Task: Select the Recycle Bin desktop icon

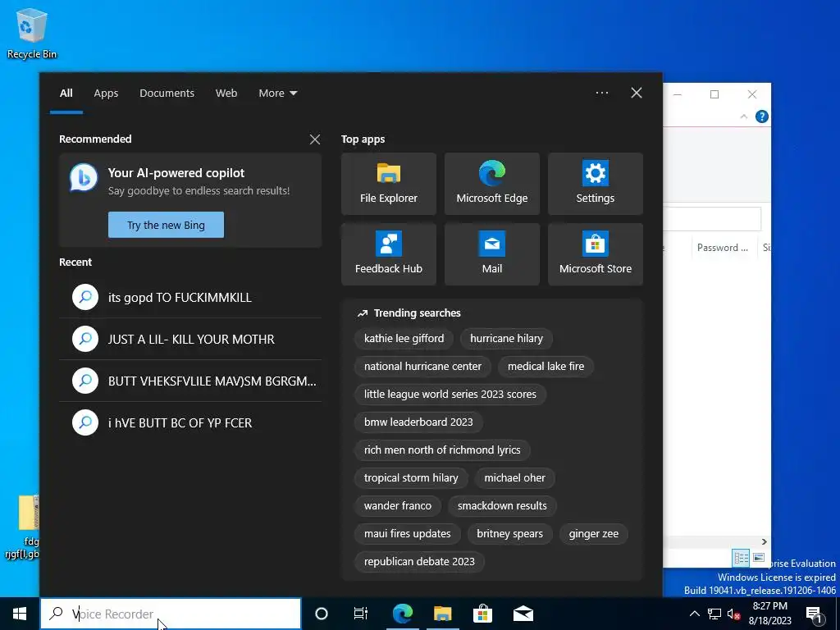Action: [32, 33]
